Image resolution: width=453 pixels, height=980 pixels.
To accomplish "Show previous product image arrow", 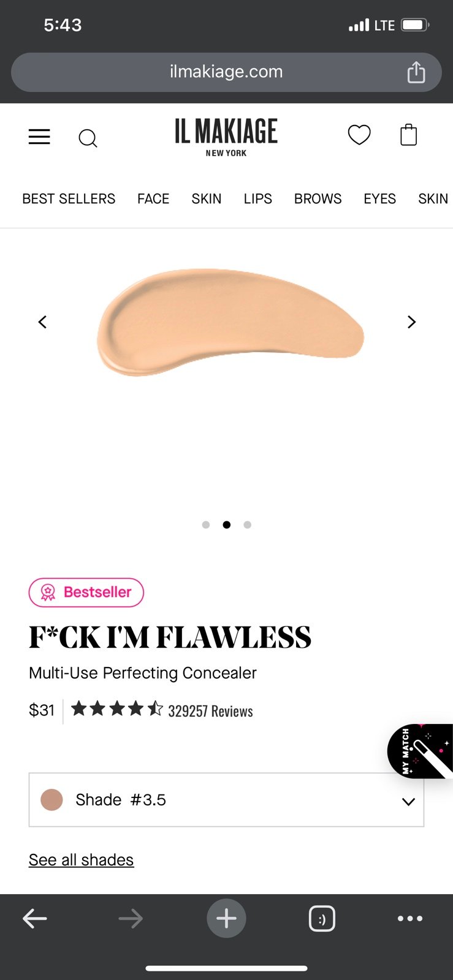I will tap(42, 322).
